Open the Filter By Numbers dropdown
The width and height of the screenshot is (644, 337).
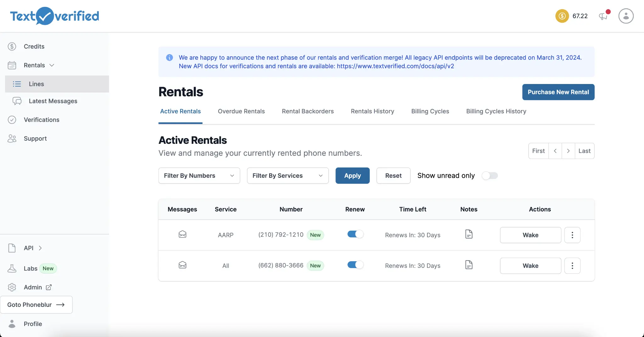199,176
